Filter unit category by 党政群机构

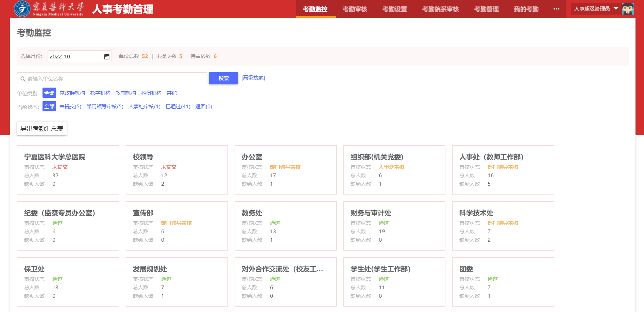[x=72, y=93]
